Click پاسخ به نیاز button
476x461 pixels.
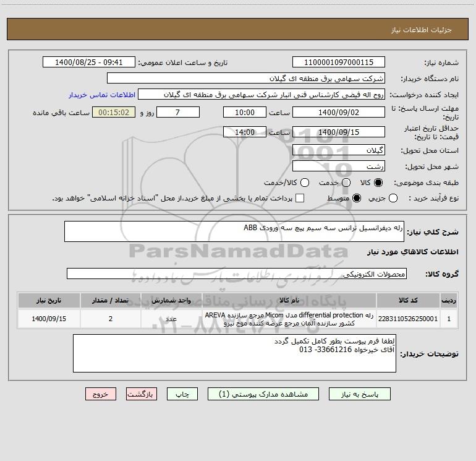tap(360, 394)
